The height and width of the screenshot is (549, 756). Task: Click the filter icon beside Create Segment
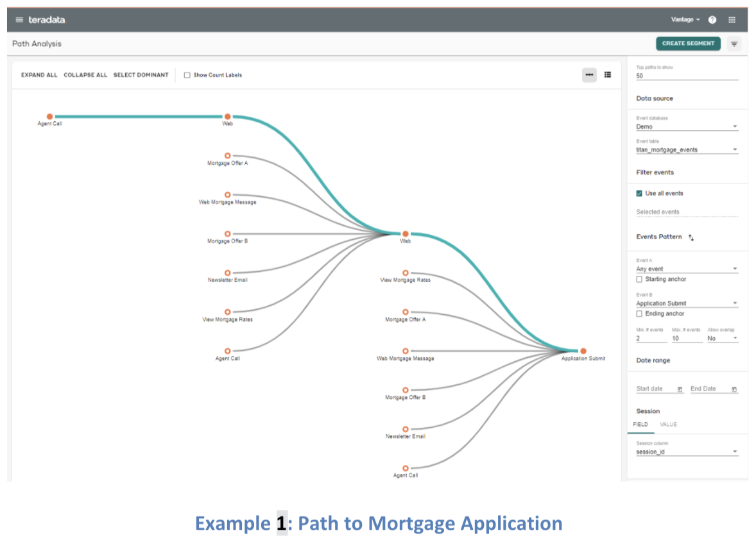pyautogui.click(x=734, y=44)
